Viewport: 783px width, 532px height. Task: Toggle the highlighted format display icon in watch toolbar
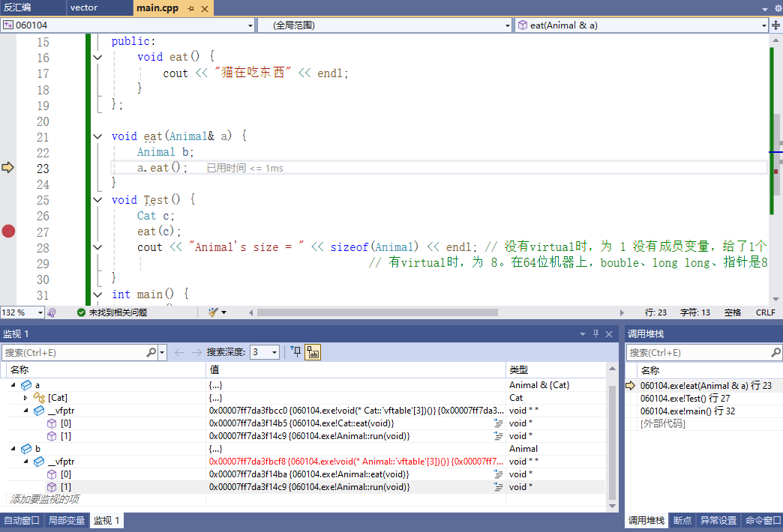pyautogui.click(x=313, y=352)
